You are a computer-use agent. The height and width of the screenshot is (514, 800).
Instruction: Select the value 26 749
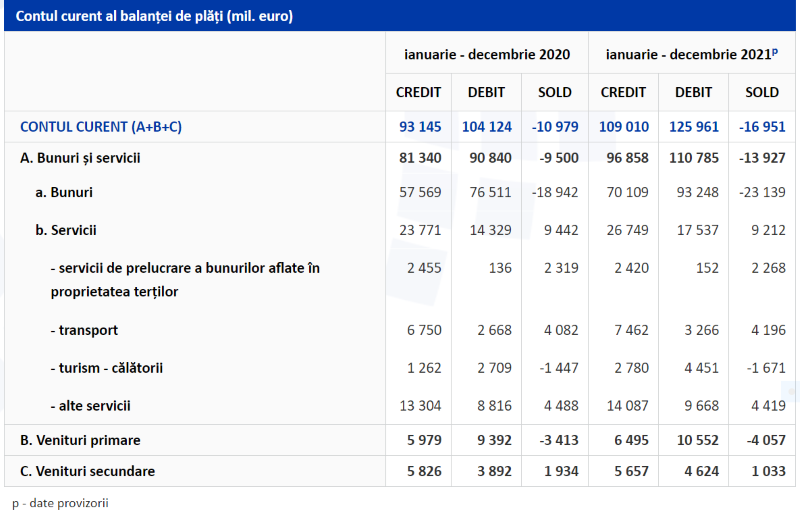[628, 230]
